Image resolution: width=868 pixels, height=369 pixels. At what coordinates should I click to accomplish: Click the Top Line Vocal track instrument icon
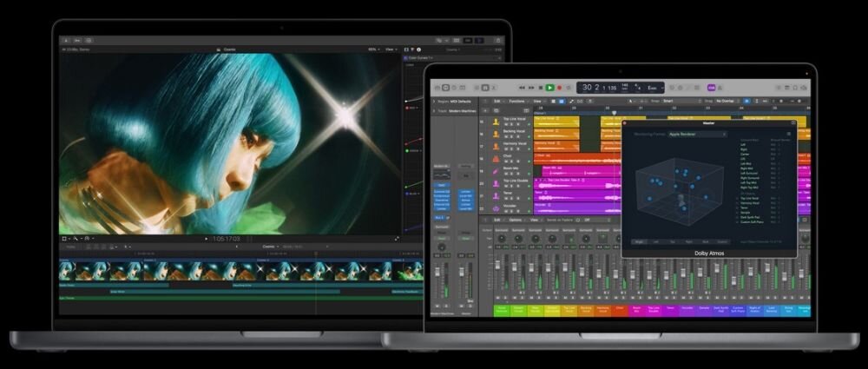point(496,122)
